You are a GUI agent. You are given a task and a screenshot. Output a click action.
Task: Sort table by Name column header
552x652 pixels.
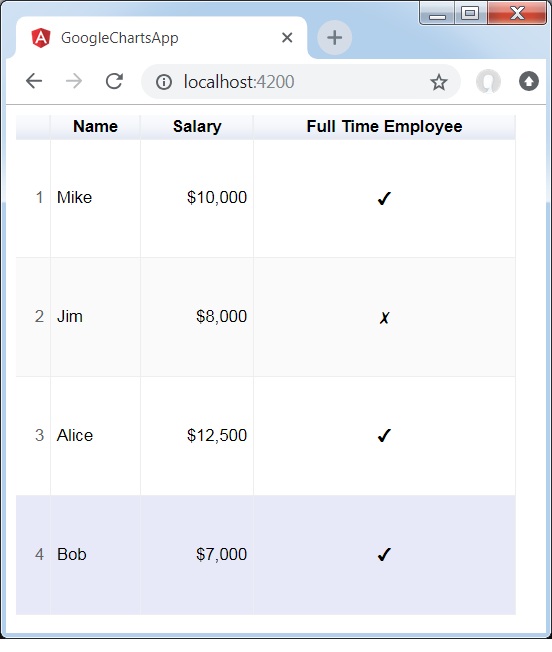click(95, 127)
